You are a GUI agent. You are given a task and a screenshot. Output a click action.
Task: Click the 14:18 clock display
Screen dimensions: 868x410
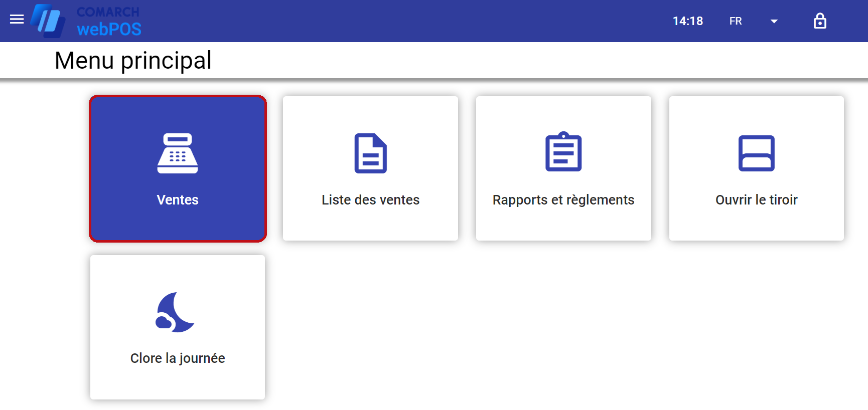(x=688, y=21)
